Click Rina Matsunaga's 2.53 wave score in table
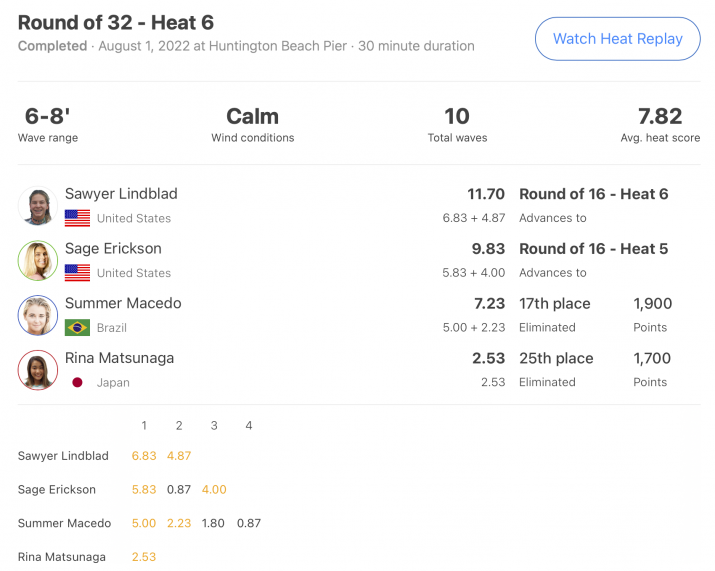Viewport: 715px width, 571px height. point(144,557)
